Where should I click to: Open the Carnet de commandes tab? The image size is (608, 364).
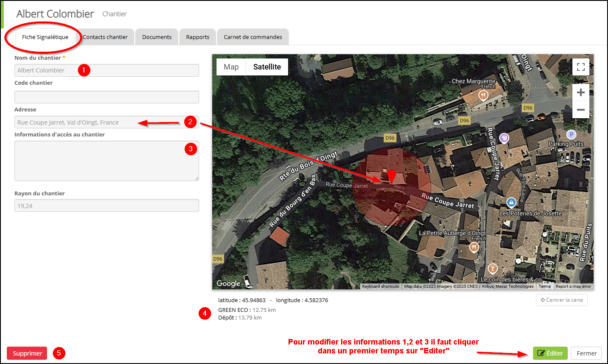(x=253, y=37)
